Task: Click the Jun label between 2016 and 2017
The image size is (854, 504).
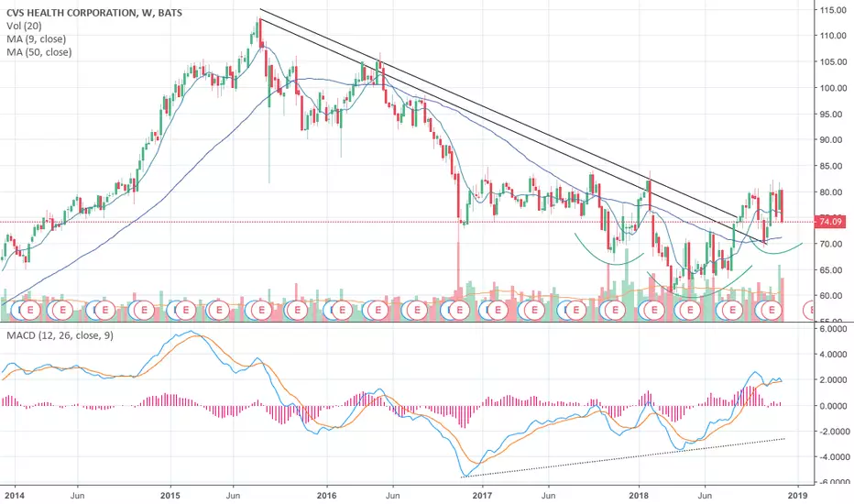Action: click(393, 495)
